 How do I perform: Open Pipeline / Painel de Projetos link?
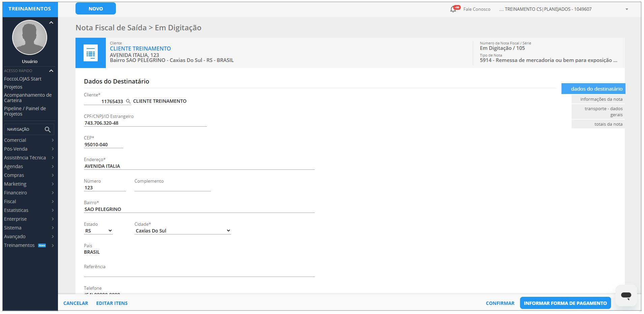point(25,111)
